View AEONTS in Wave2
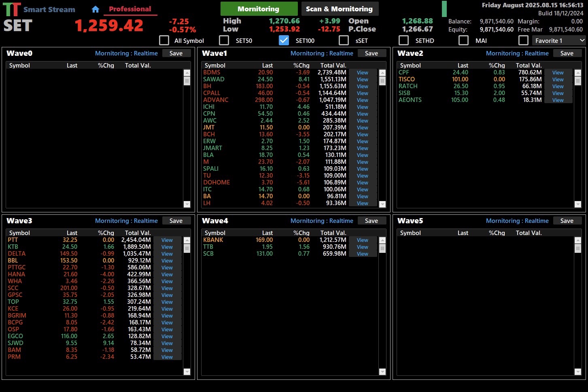 point(558,100)
